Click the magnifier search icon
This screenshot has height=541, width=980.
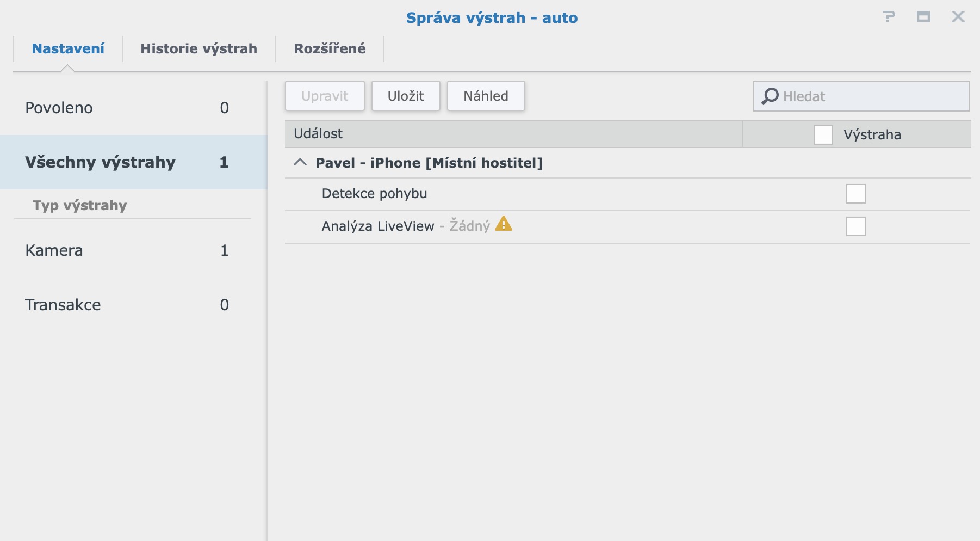point(770,96)
